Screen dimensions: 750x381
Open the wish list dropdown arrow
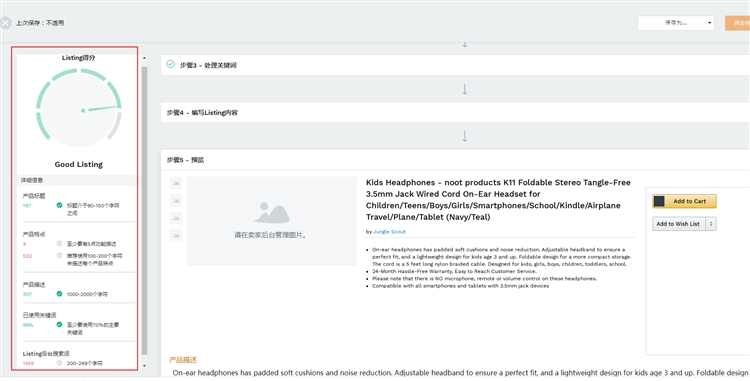click(x=711, y=224)
